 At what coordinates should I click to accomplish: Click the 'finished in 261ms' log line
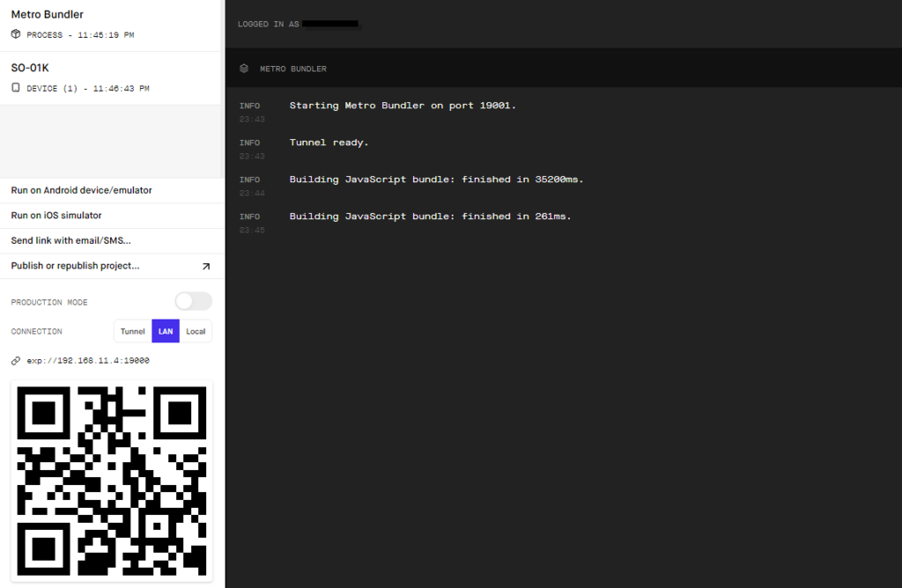tap(430, 217)
